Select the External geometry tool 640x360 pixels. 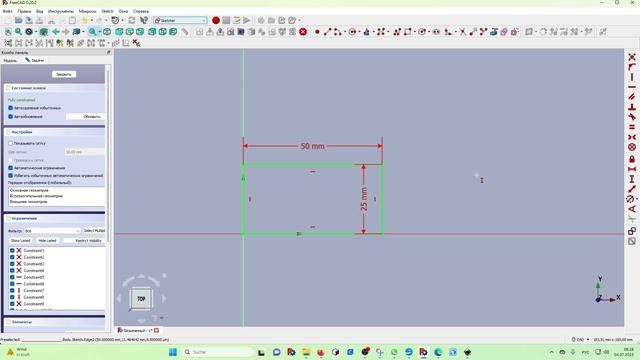493,32
